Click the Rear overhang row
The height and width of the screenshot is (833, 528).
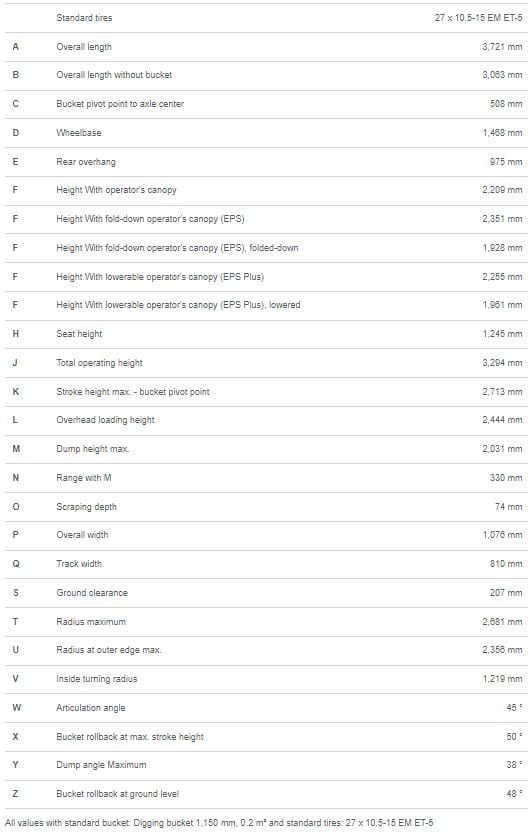[266, 162]
